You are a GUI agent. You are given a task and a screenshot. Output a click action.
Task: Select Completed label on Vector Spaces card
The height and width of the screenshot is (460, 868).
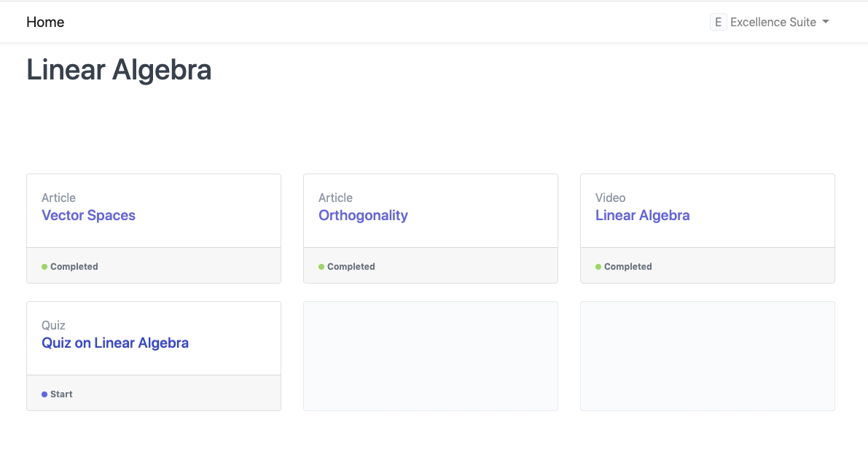pos(74,267)
